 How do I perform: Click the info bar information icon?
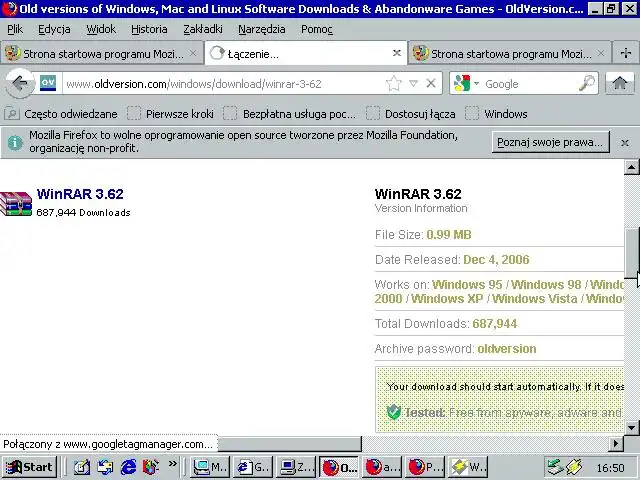[x=15, y=142]
